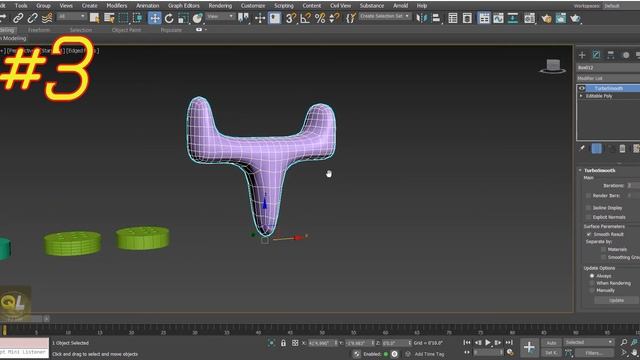
Task: Choose the Rectangular Selection Region icon
Action: point(123,18)
